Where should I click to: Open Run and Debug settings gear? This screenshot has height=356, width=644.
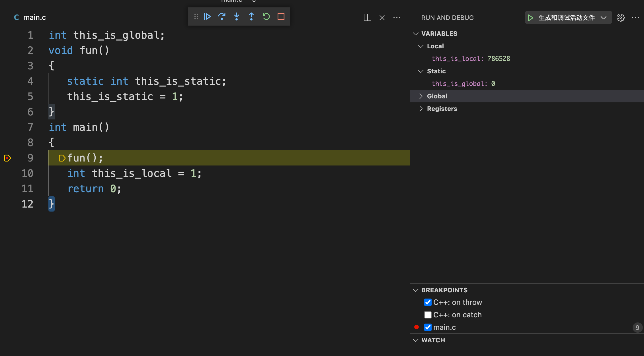point(621,17)
